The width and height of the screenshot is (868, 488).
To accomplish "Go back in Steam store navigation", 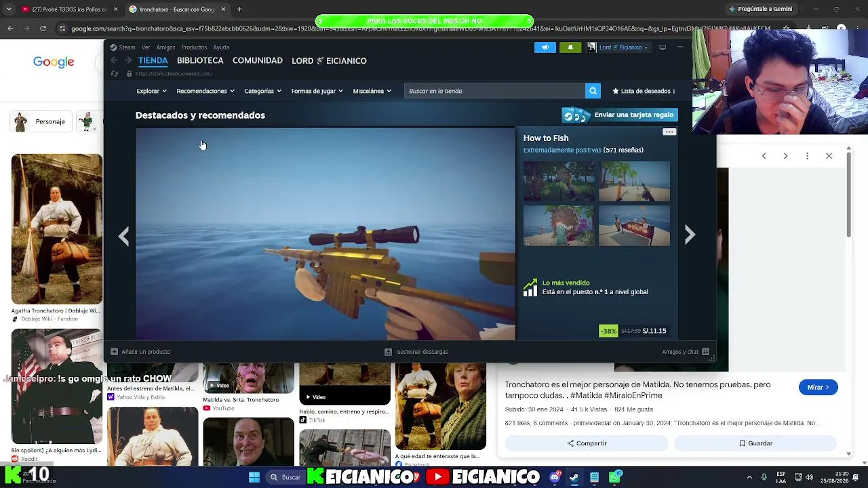I will 114,61.
